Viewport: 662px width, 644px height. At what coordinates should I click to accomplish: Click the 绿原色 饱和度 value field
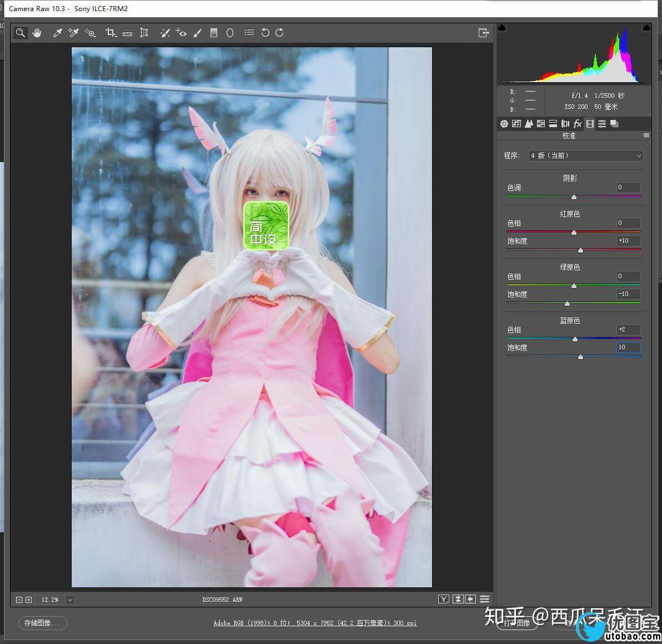628,294
